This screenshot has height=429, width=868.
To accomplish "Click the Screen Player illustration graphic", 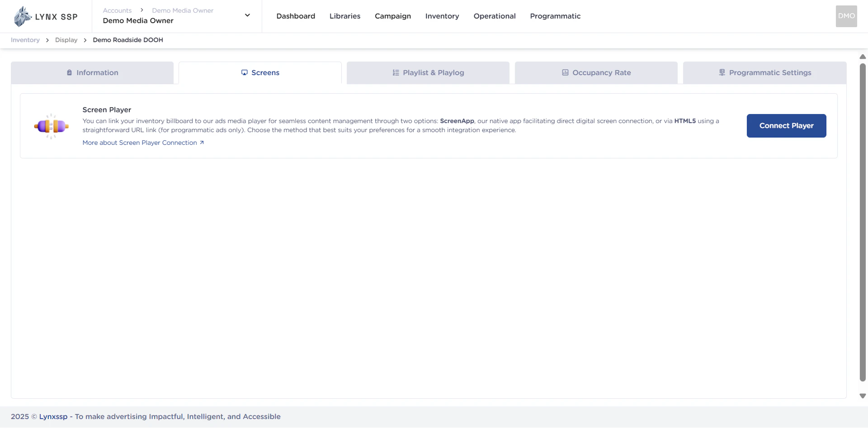I will pyautogui.click(x=51, y=126).
